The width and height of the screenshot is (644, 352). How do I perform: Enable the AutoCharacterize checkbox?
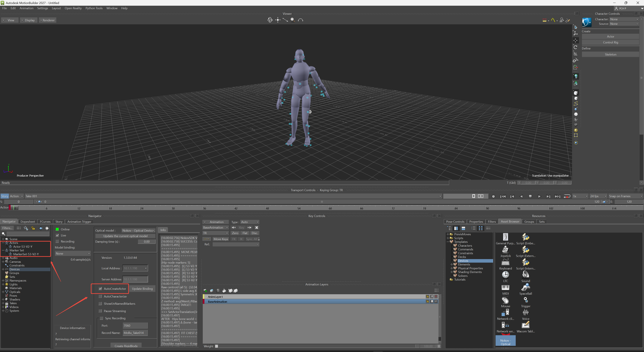pos(100,296)
